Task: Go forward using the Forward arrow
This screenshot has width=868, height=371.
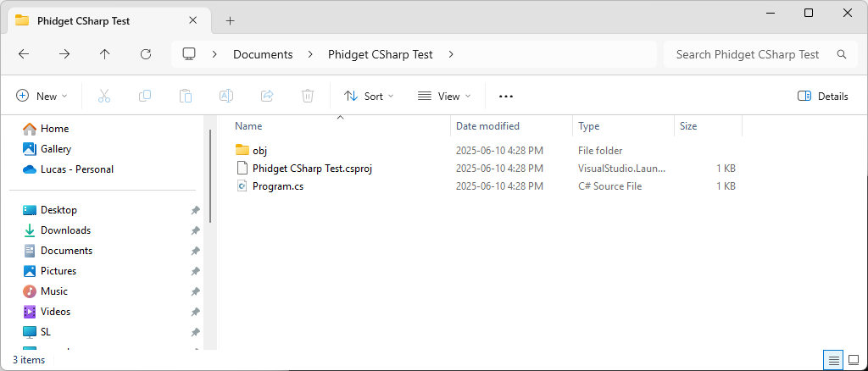Action: [64, 54]
